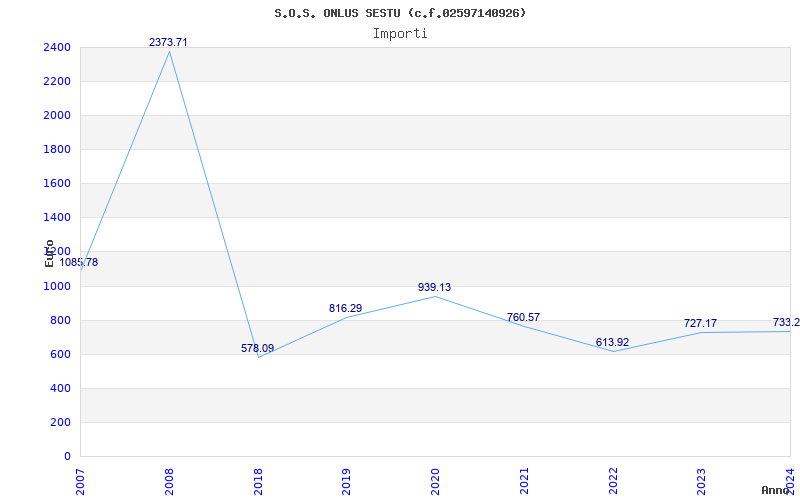Click the Anno x-axis title
The width and height of the screenshot is (800, 500).
coord(776,490)
